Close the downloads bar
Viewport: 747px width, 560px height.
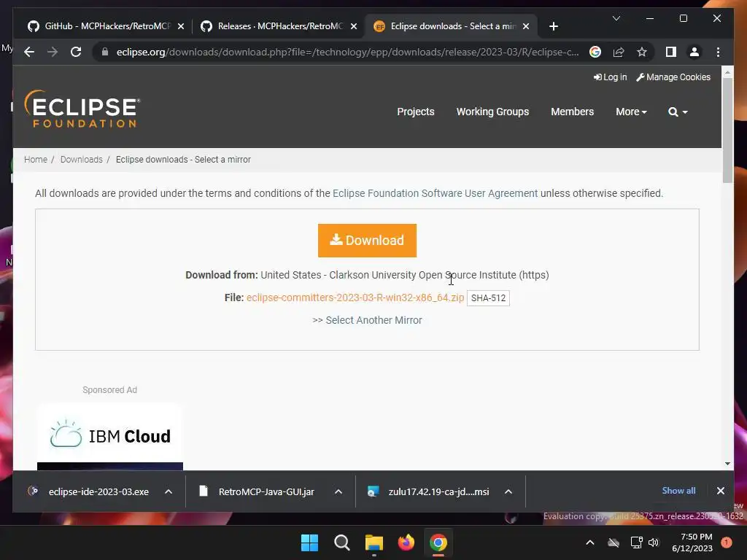(720, 491)
